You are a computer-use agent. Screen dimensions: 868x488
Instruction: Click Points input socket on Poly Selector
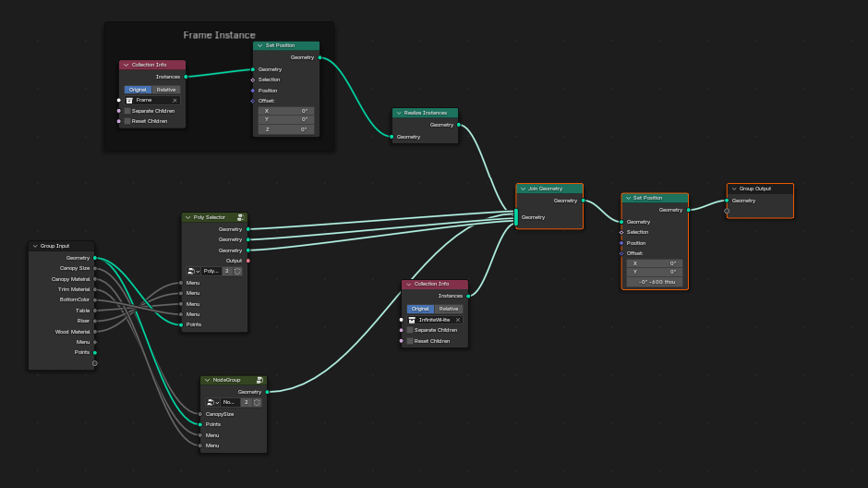181,324
